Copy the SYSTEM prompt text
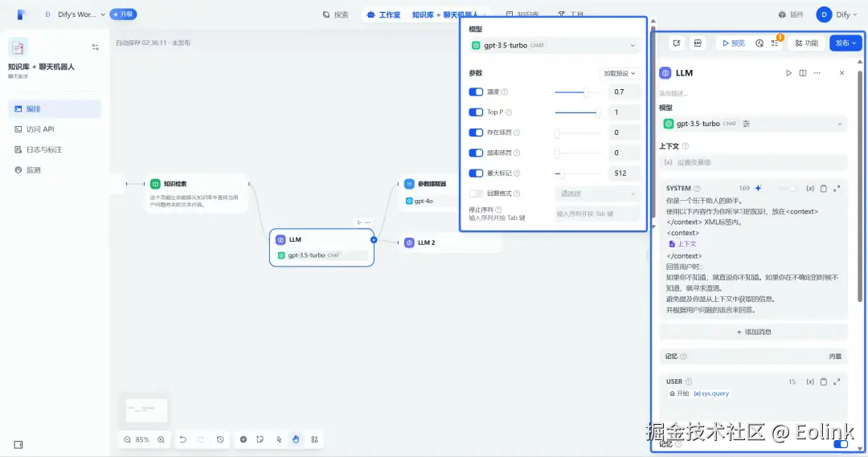The height and width of the screenshot is (457, 868). (824, 189)
